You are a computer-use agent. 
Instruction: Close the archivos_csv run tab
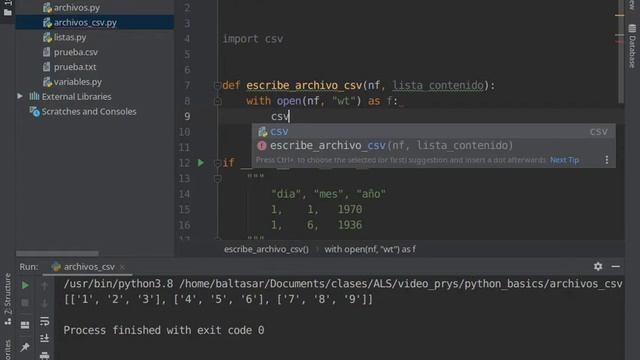click(122, 267)
